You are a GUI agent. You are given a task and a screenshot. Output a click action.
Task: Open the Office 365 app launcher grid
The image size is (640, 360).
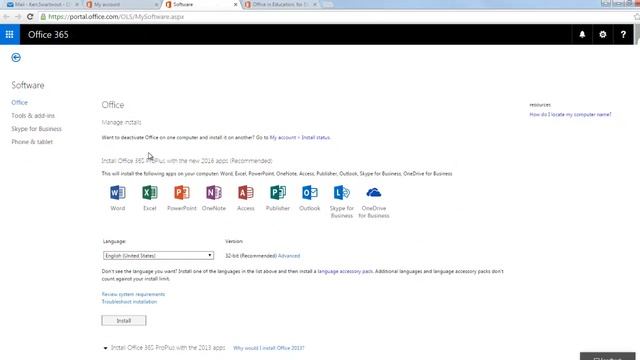point(9,34)
